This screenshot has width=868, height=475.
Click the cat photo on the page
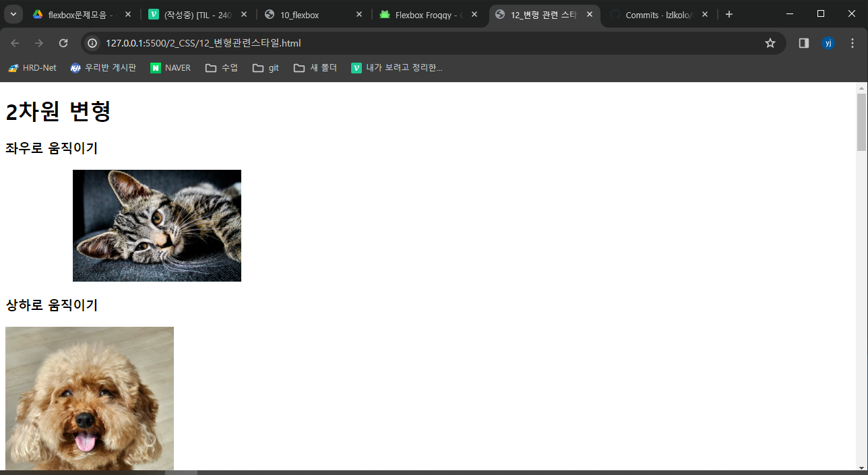coord(156,225)
